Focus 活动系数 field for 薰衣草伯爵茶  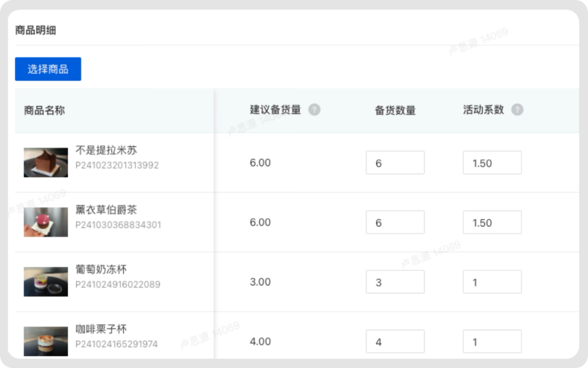pos(492,222)
